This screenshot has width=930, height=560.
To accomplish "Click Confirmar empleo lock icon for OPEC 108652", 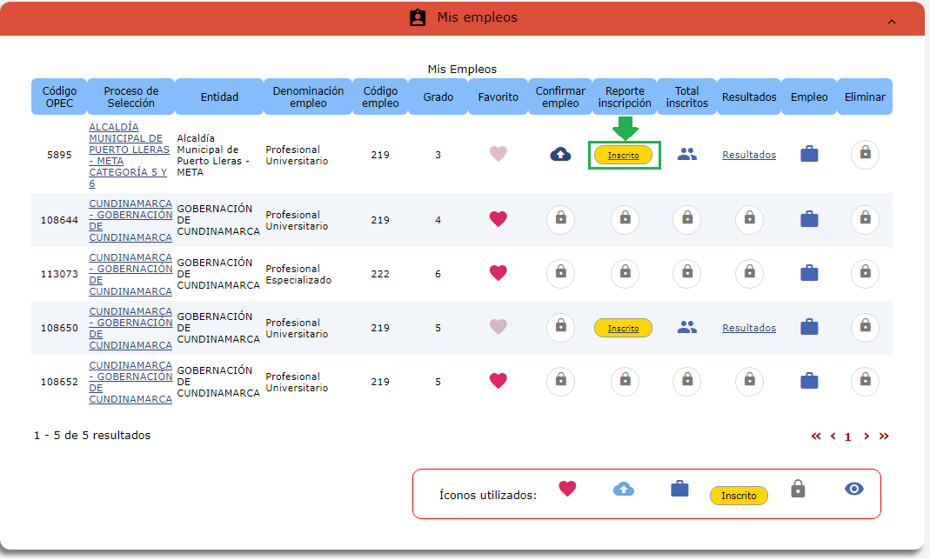I will 560,381.
